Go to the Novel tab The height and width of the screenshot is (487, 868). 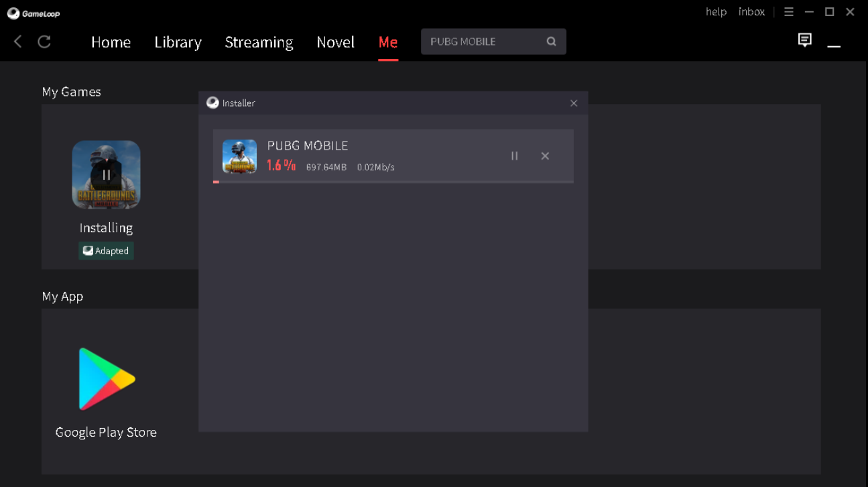(x=335, y=42)
